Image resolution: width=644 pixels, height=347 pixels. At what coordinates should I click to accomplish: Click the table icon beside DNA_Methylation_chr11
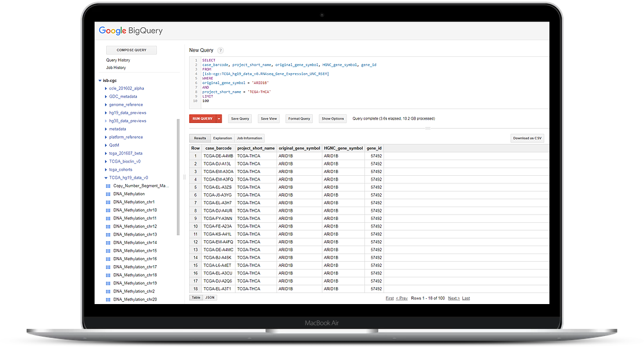pyautogui.click(x=108, y=218)
